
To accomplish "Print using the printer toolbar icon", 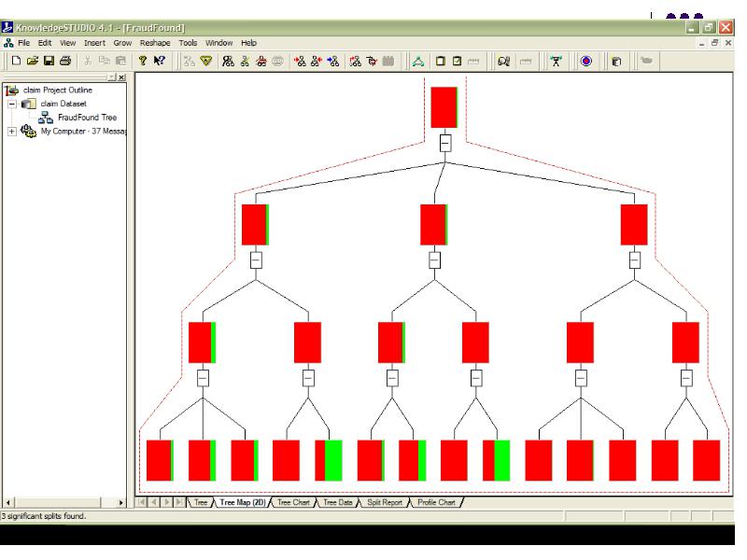I will (65, 61).
